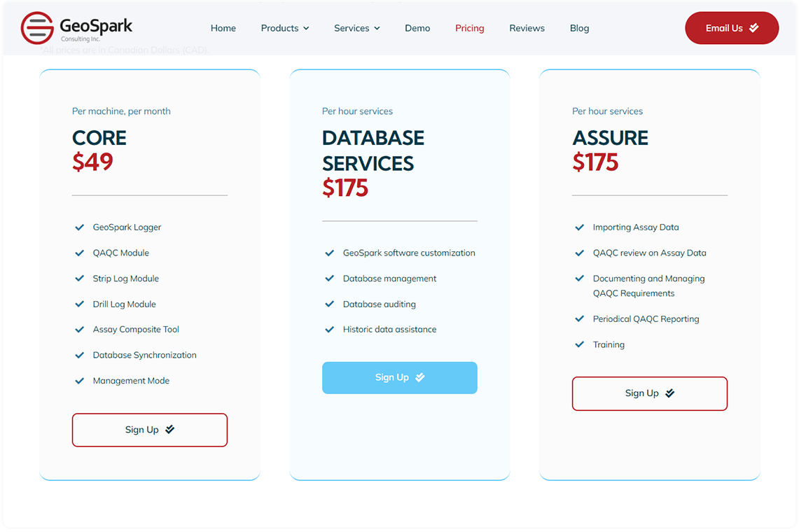The image size is (799, 532).
Task: Click the 'Management Mode' feature text
Action: [131, 381]
